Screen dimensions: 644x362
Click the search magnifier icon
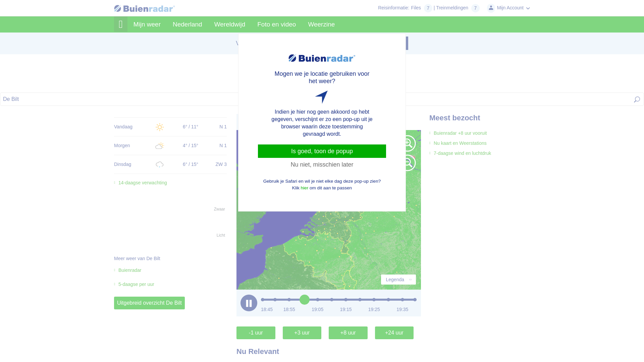tap(637, 99)
